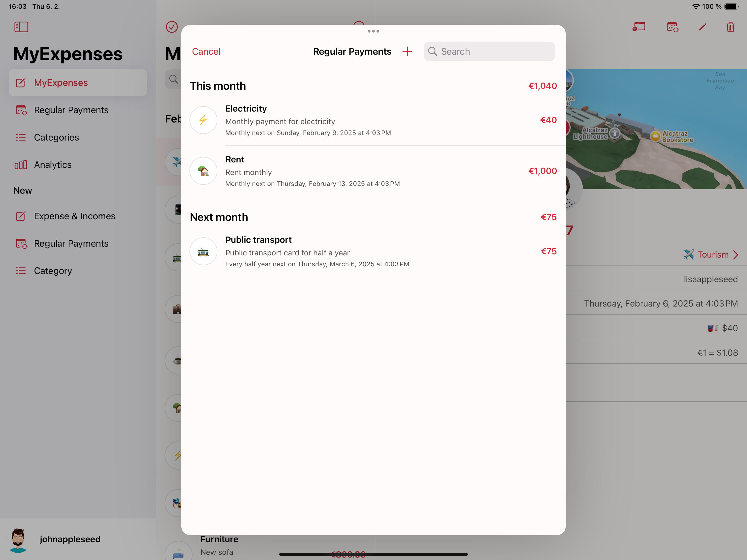The width and height of the screenshot is (747, 560).
Task: Click the €75 Next month total
Action: pyautogui.click(x=549, y=217)
